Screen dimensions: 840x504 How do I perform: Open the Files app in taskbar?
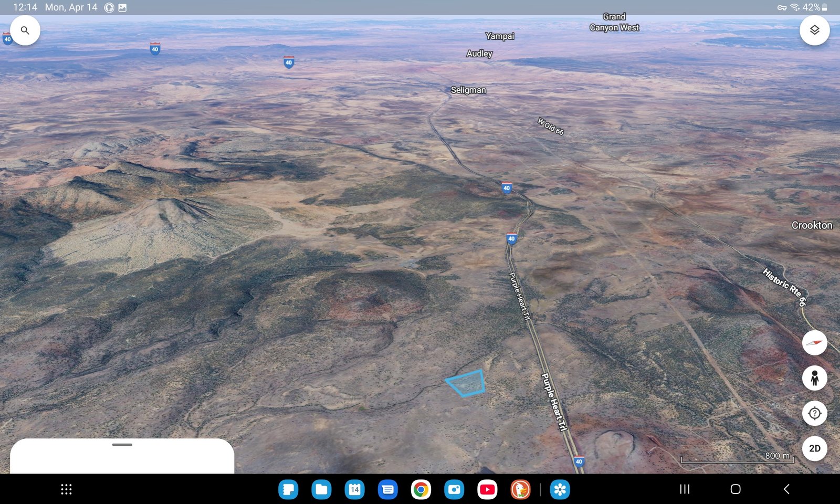[x=321, y=489]
